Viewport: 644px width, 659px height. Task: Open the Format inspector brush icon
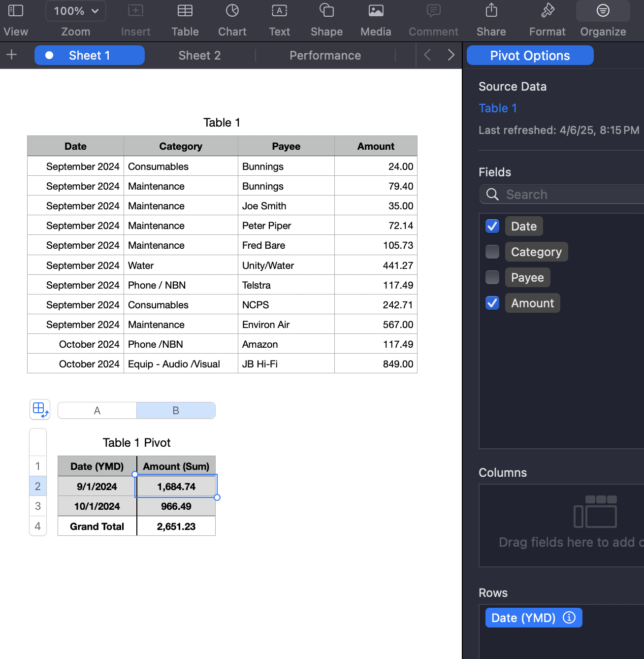coord(547,10)
